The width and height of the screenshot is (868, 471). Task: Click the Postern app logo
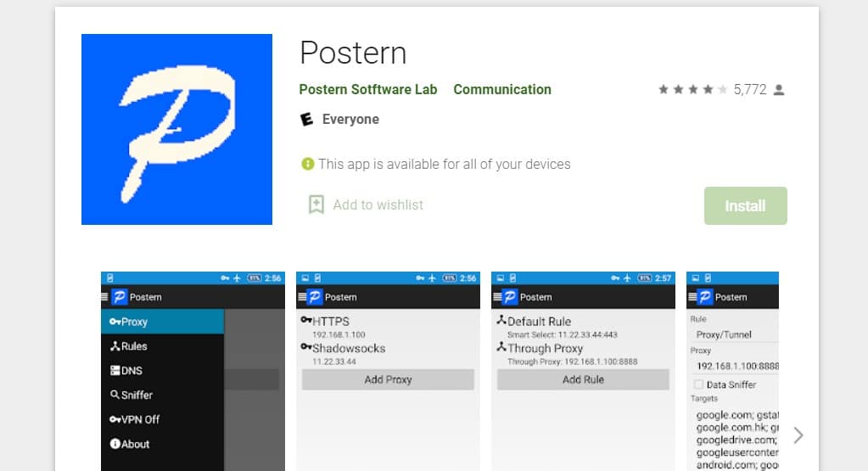[x=176, y=130]
